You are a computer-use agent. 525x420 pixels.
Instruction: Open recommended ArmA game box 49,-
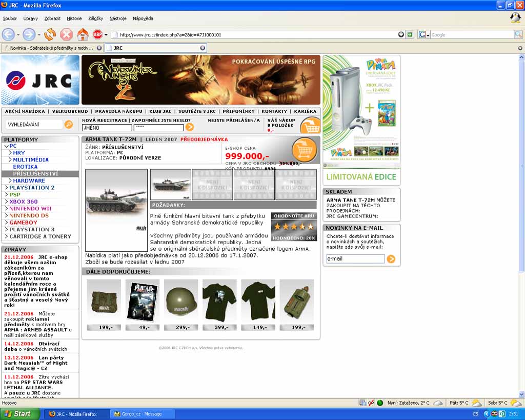tap(143, 302)
